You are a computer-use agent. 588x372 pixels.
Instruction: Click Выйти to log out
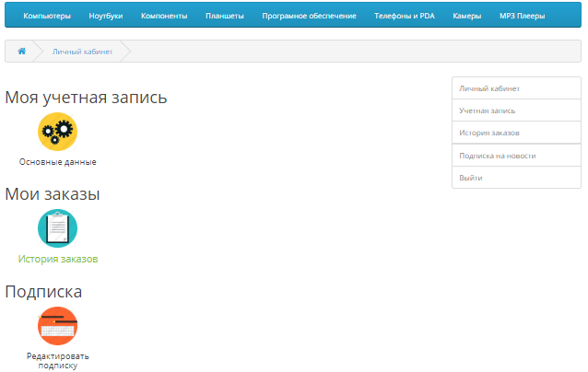[x=471, y=178]
